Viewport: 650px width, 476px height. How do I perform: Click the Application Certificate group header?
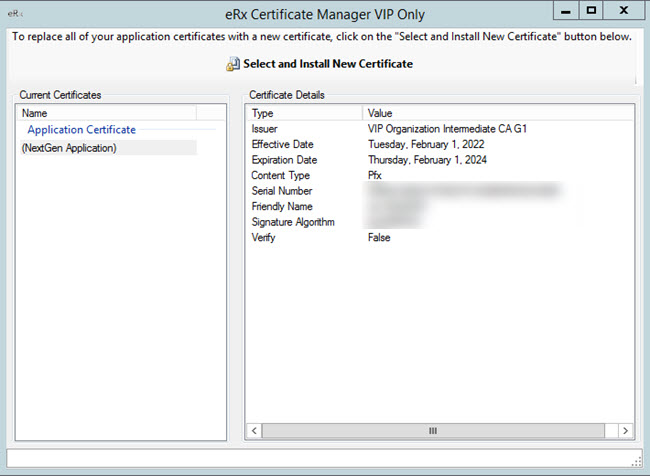pyautogui.click(x=82, y=130)
